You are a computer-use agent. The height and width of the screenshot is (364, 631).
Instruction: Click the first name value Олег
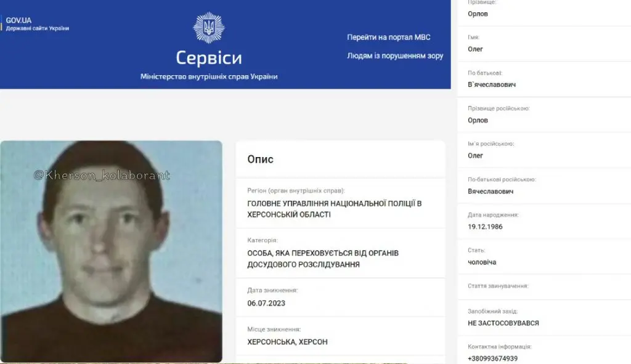[475, 49]
